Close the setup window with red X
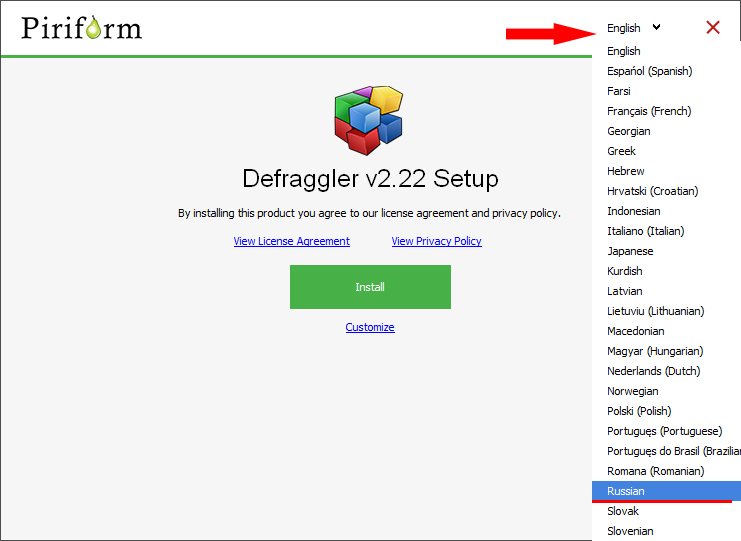Screen dimensions: 741x541 (713, 28)
